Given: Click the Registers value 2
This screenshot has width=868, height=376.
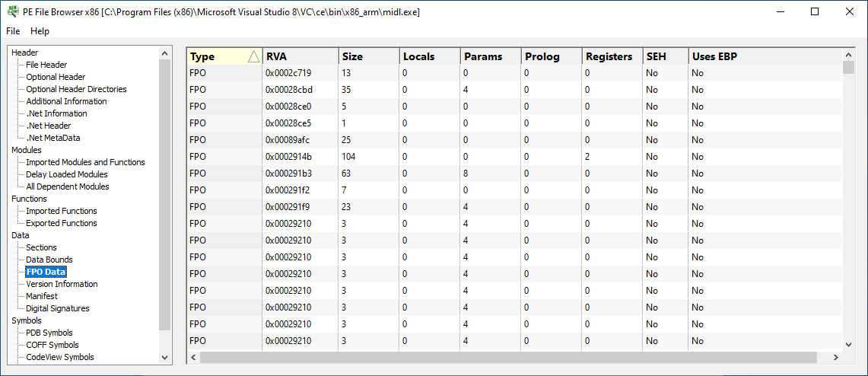Looking at the screenshot, I should [588, 157].
